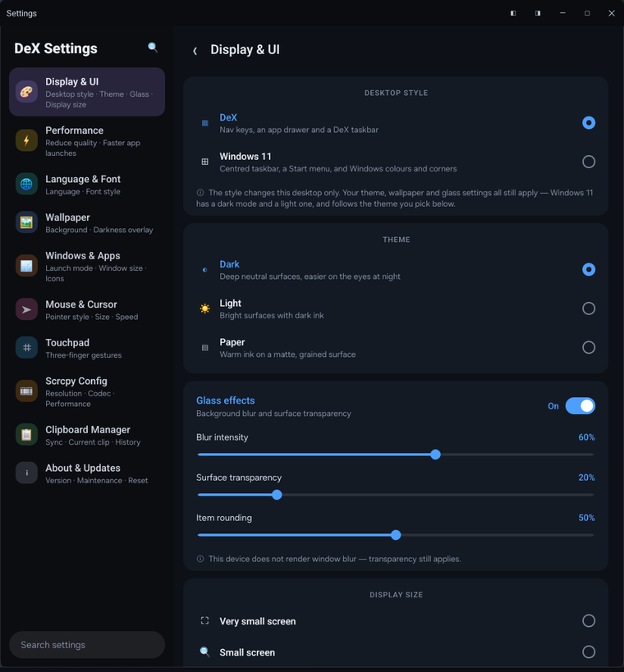This screenshot has width=624, height=672.
Task: Click the 'On' label beside Glass effects switch
Action: click(x=553, y=406)
